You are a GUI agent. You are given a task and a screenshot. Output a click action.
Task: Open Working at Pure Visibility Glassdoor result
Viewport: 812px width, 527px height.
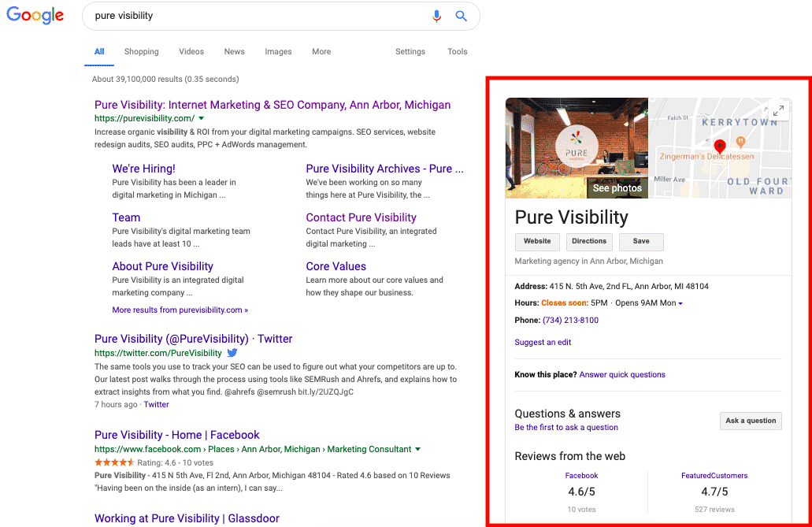[x=187, y=518]
